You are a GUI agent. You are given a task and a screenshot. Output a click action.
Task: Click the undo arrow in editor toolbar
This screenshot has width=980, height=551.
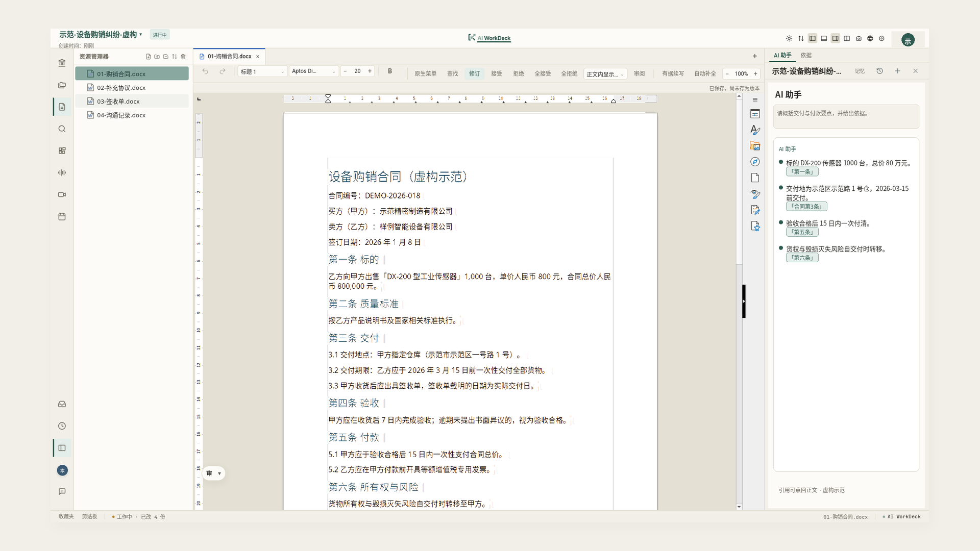[205, 71]
